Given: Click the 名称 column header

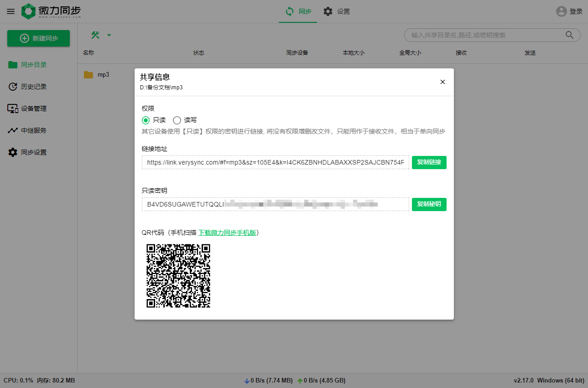Looking at the screenshot, I should 88,53.
